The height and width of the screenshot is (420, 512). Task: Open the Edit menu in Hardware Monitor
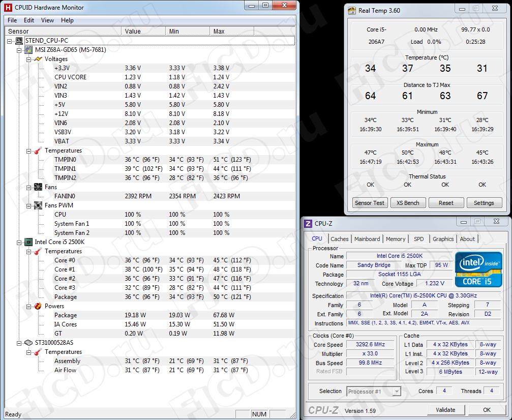click(x=29, y=20)
